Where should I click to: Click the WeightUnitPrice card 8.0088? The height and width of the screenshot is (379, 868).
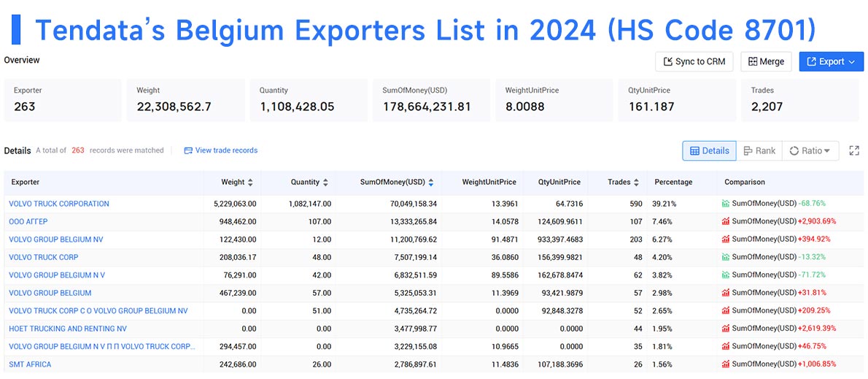coord(554,100)
